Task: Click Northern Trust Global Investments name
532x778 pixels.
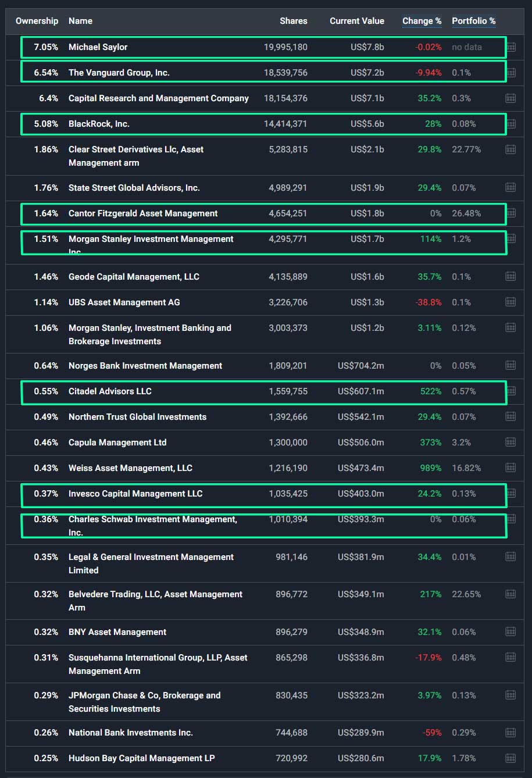Action: point(137,417)
